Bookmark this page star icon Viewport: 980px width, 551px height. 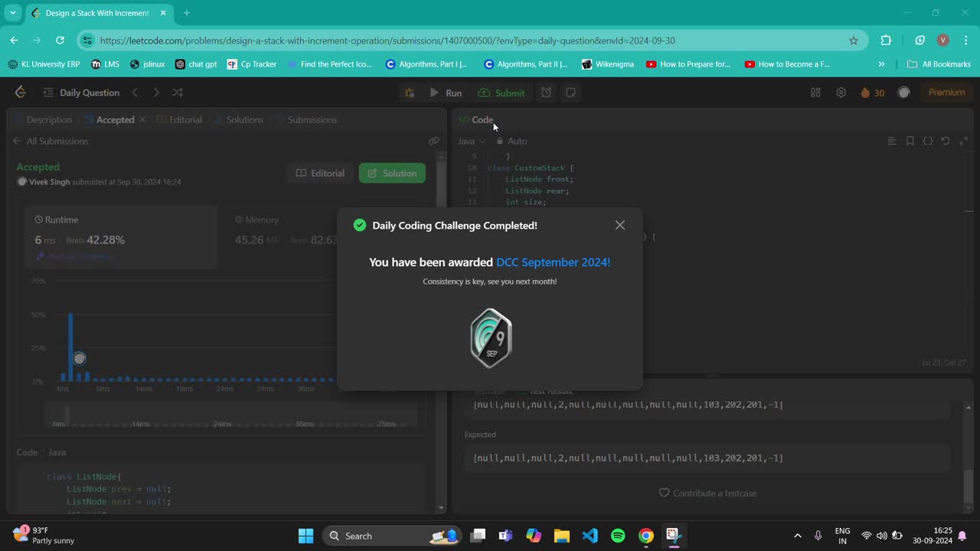(854, 41)
